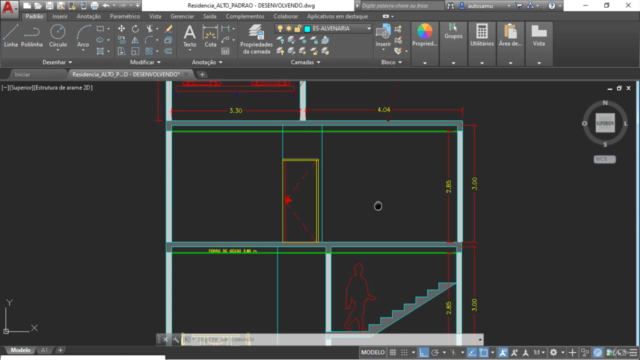This screenshot has width=640, height=360.
Task: Toggle layer on/off lightbulb icon
Action: click(280, 29)
